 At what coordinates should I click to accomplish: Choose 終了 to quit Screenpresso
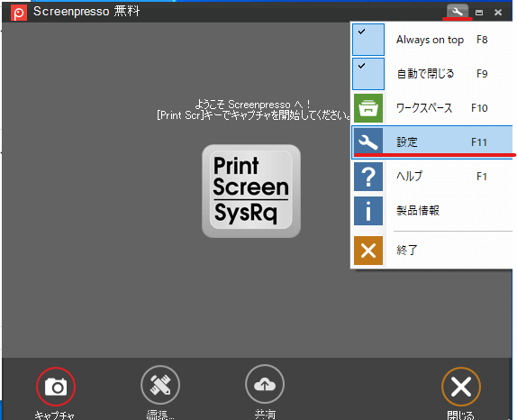tap(432, 251)
